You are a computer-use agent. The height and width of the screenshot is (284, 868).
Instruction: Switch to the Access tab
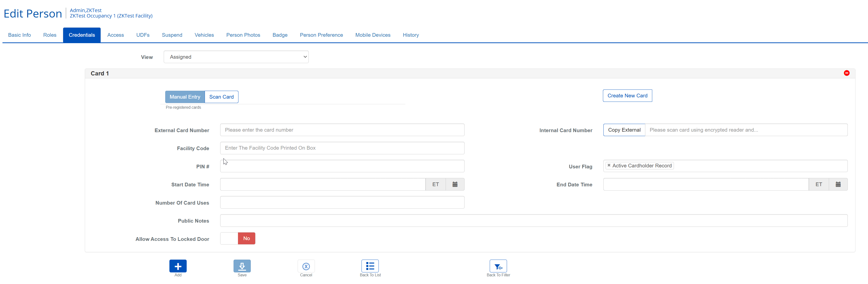pyautogui.click(x=116, y=35)
